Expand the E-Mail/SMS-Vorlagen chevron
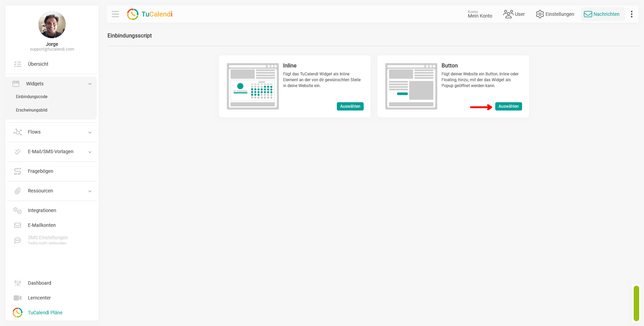Screen dimensions: 644x326 pyautogui.click(x=90, y=152)
